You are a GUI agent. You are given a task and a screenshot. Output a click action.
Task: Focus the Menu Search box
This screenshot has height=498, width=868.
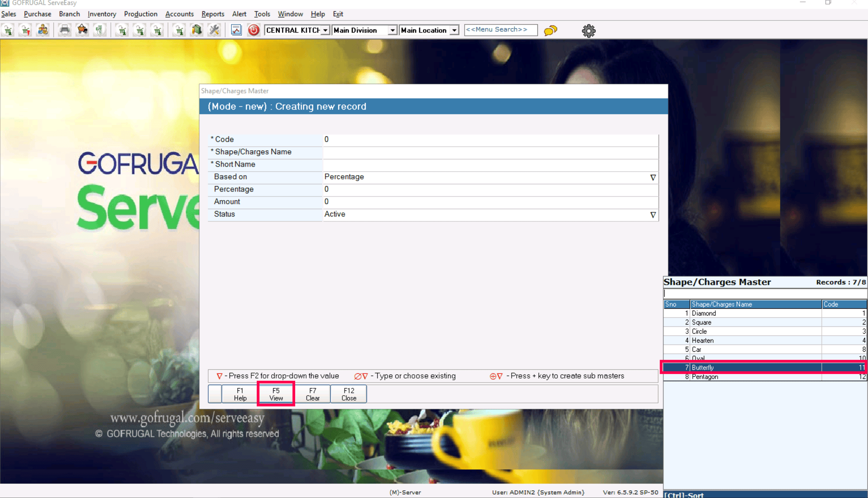point(501,30)
